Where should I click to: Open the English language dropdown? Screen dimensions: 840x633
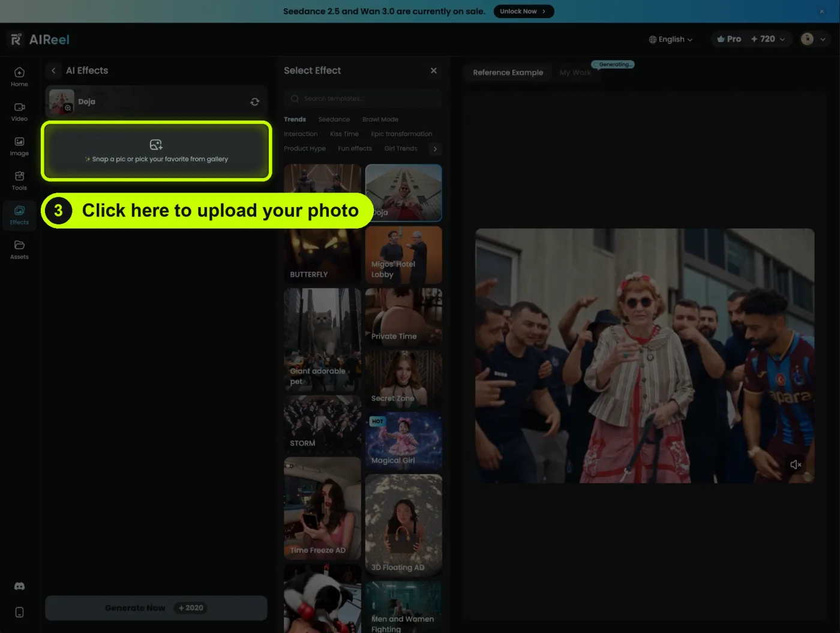pos(671,39)
